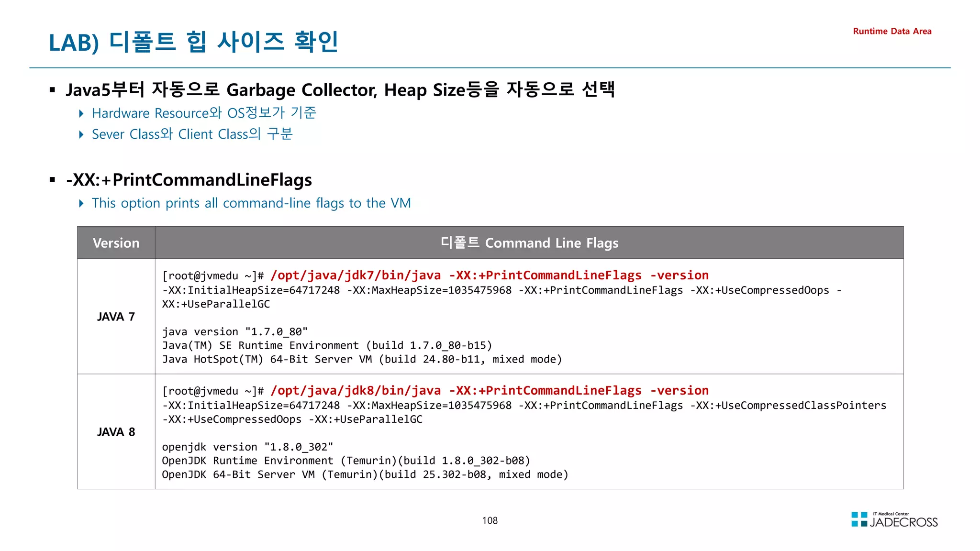Image resolution: width=980 pixels, height=551 pixels.
Task: Select the 'JAVA 7' row label
Action: click(116, 317)
